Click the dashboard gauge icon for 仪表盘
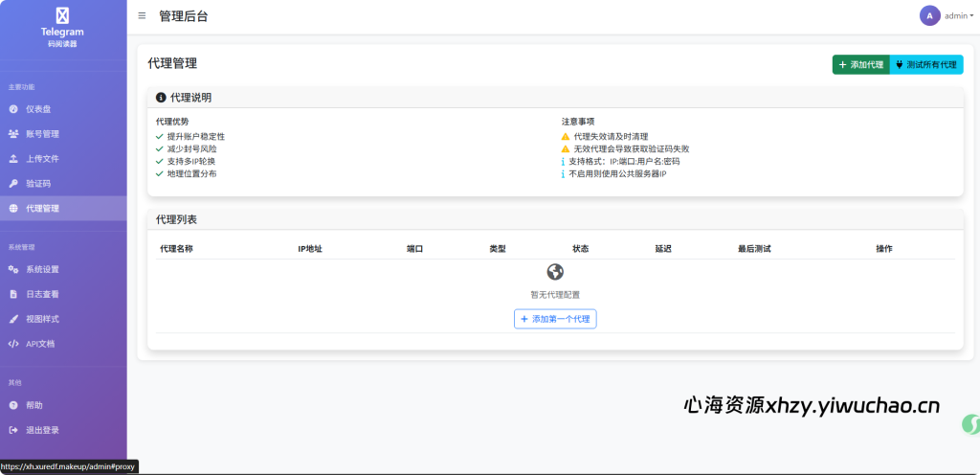 tap(13, 109)
